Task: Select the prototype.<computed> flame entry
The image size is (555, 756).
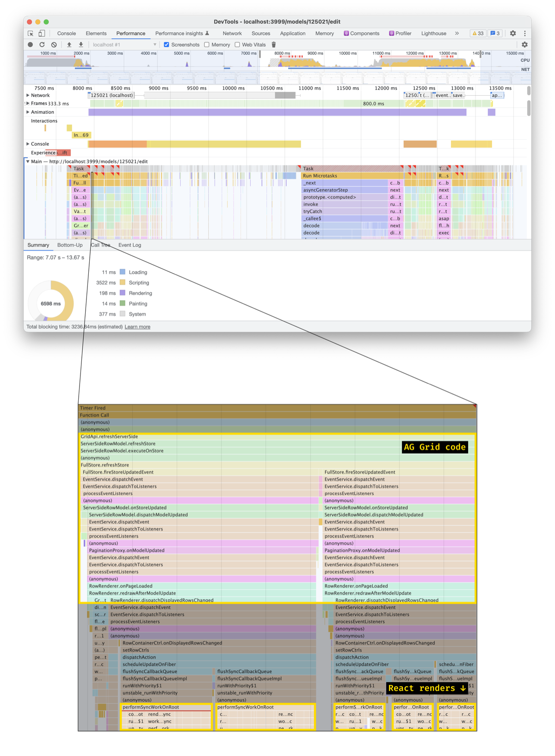Action: coord(345,197)
